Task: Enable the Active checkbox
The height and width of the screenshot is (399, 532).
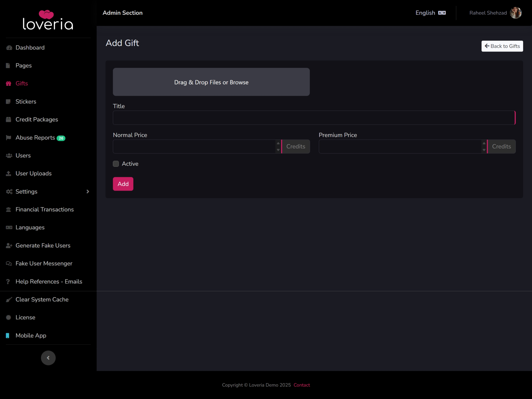Action: (x=116, y=164)
